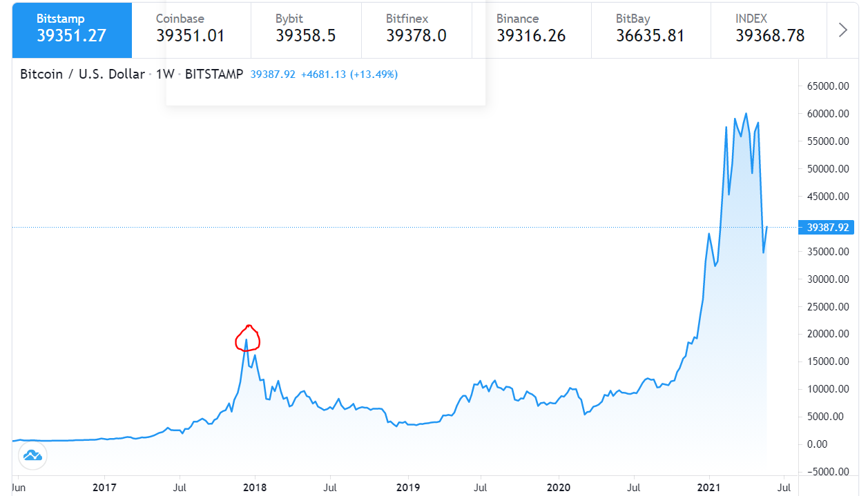Choose the Bitfinex exchange tab
868x496 pixels.
pyautogui.click(x=416, y=28)
